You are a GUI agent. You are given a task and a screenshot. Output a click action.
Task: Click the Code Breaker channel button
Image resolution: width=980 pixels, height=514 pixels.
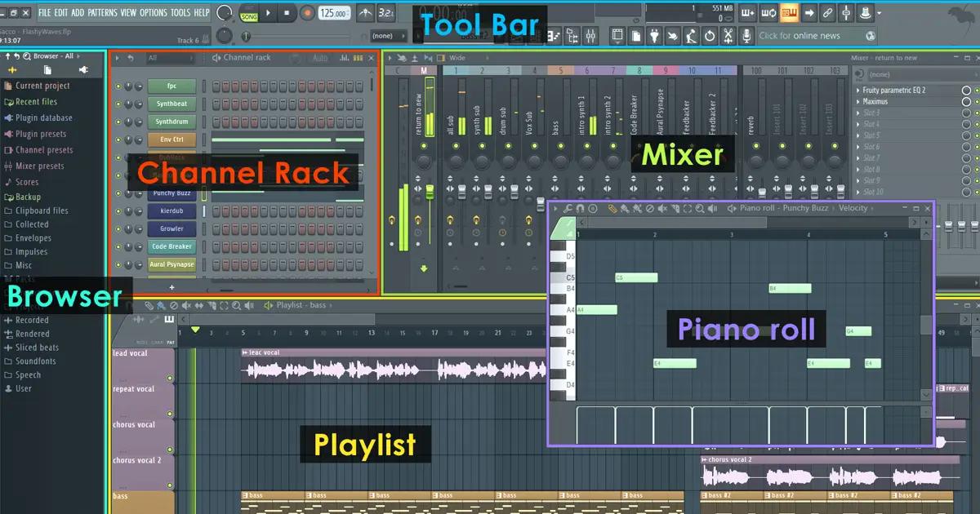171,246
